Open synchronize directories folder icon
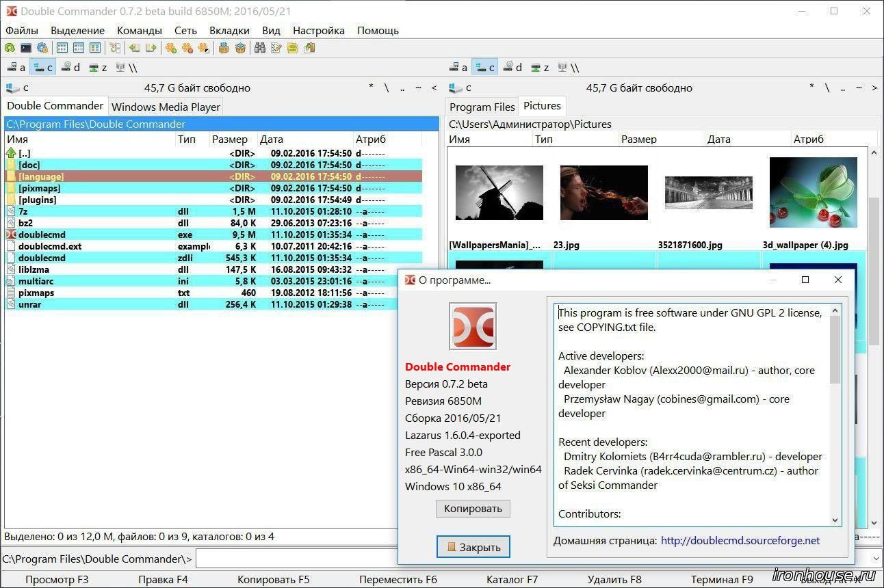This screenshot has height=588, width=884. pyautogui.click(x=293, y=48)
